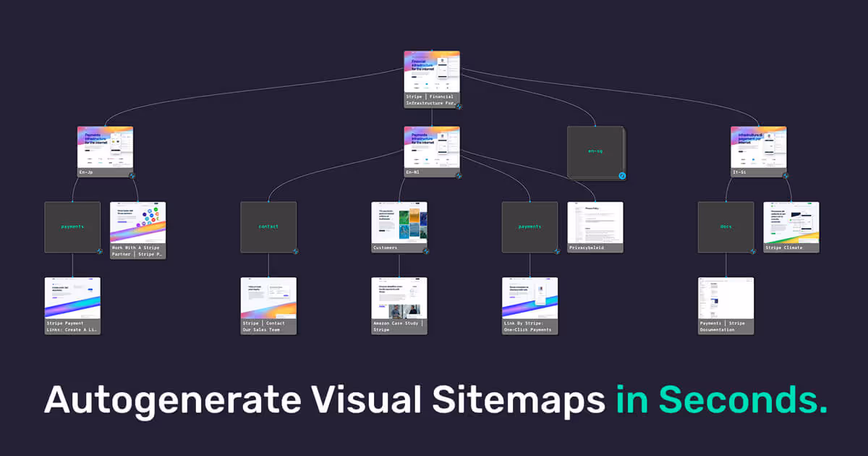
Task: Click the root Stripe Financial Infrastructure thumbnail
Action: [x=433, y=72]
